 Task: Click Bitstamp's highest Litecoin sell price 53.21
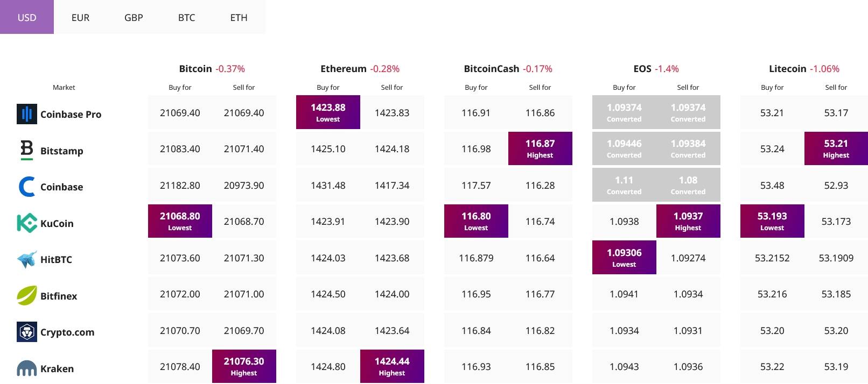(836, 148)
